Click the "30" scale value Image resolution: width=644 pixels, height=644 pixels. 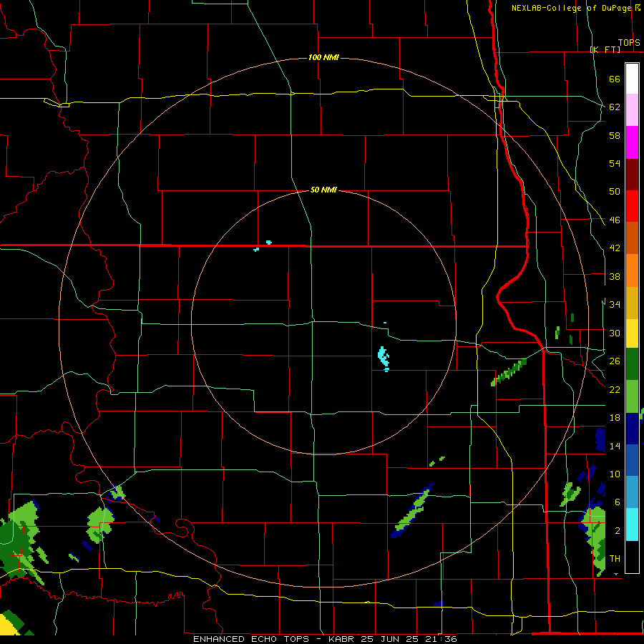coord(615,333)
